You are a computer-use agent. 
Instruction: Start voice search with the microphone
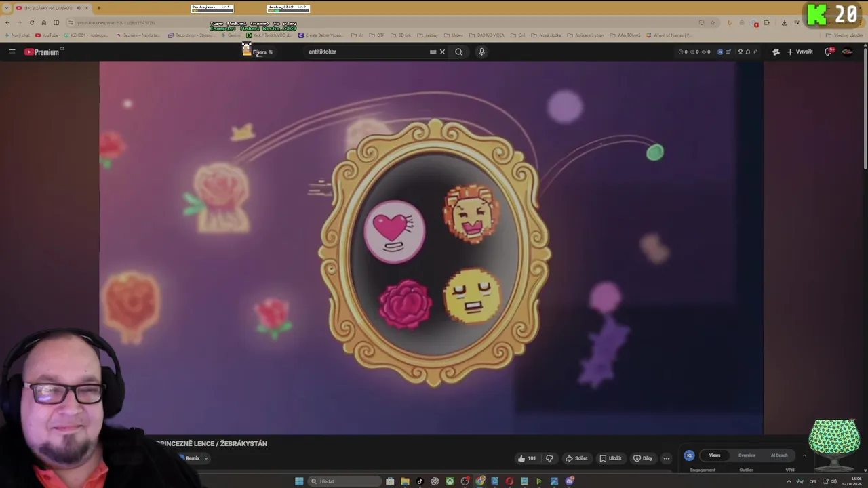pos(481,52)
